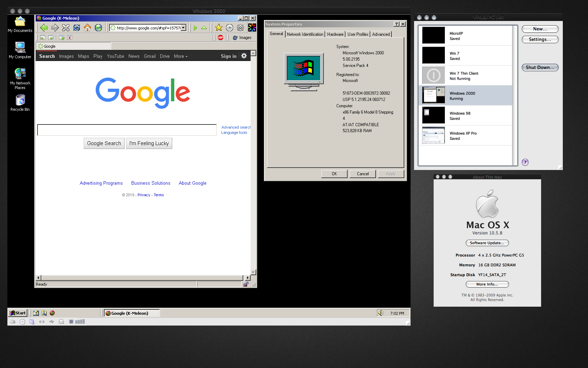Click Settings... in Virtual PC List

click(540, 39)
